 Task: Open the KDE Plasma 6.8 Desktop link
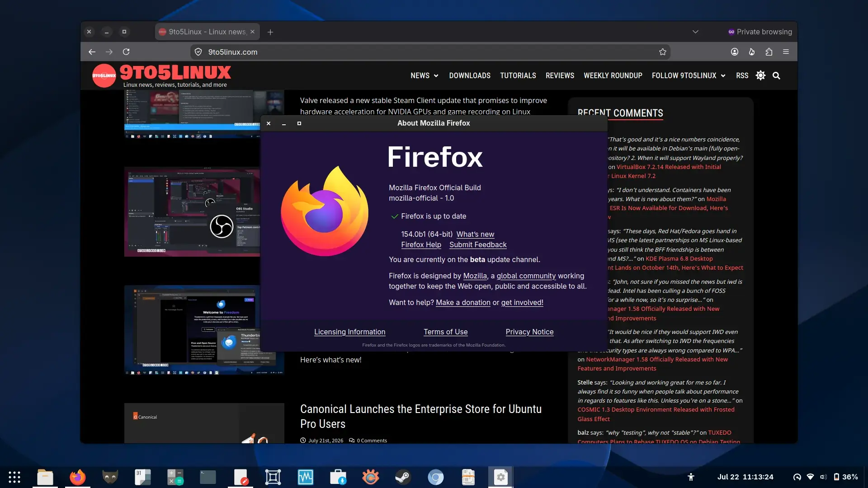pos(679,258)
